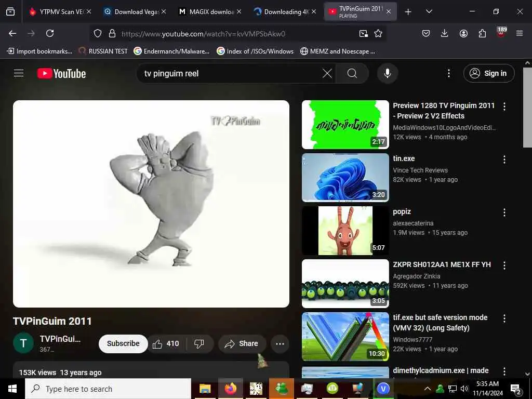532x399 pixels.
Task: Open the TVPinGuim channel avatar
Action: (x=23, y=343)
